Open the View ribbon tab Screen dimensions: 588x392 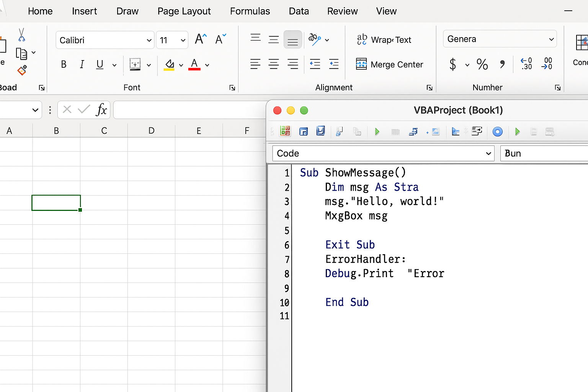point(386,11)
